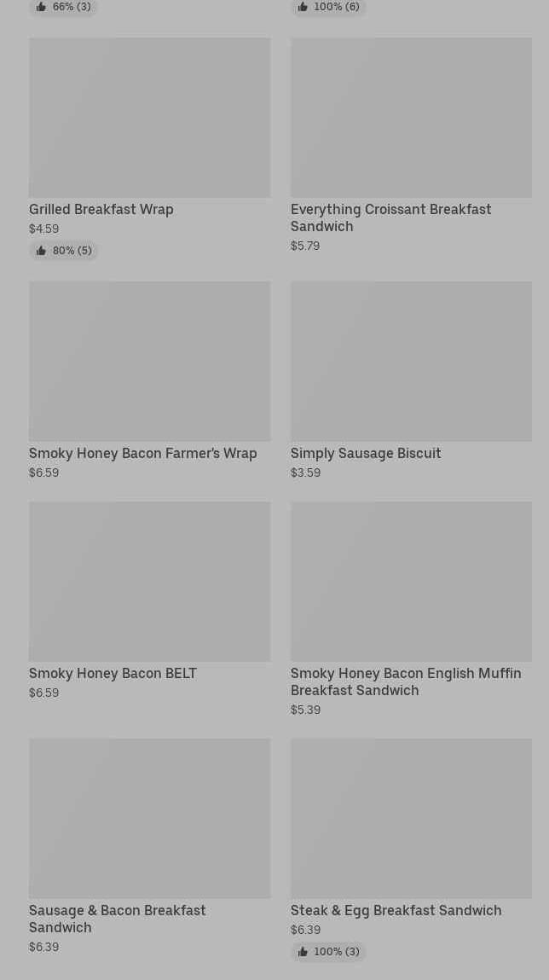Click Everything Croissant Breakfast Sandwich title

[390, 217]
